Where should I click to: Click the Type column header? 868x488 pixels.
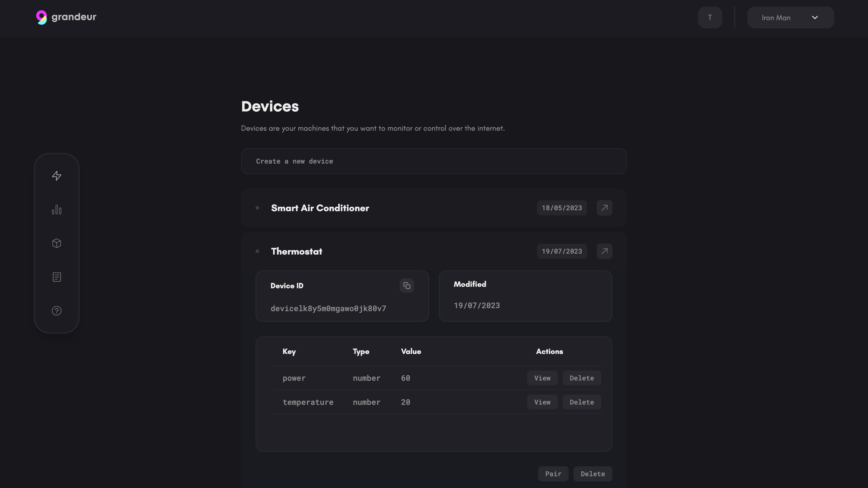[361, 352]
